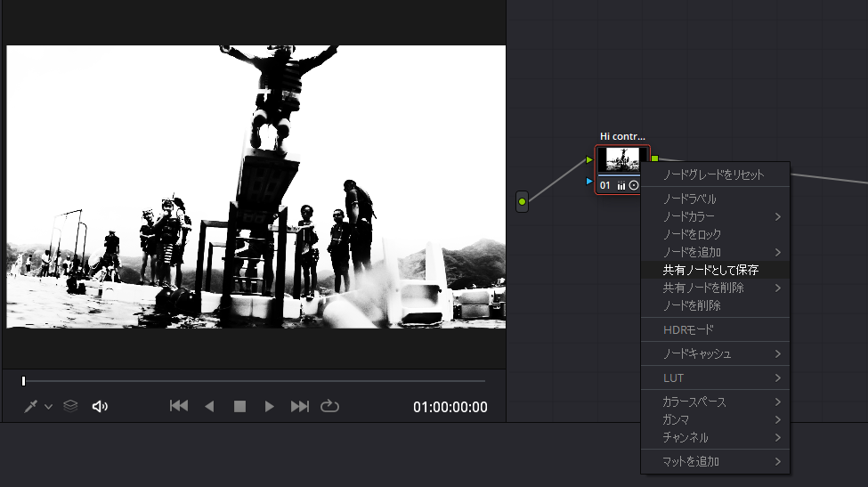The image size is (868, 487).
Task: Select ノードグレードをリセット menu entry
Action: pos(713,175)
